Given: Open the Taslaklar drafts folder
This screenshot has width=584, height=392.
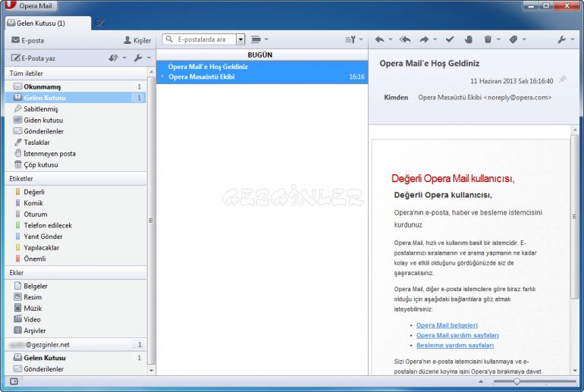Looking at the screenshot, I should click(76, 143).
